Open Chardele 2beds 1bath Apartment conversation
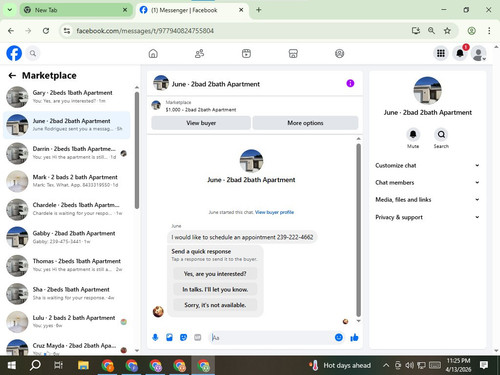Screen dimensions: 500x375 (67, 209)
